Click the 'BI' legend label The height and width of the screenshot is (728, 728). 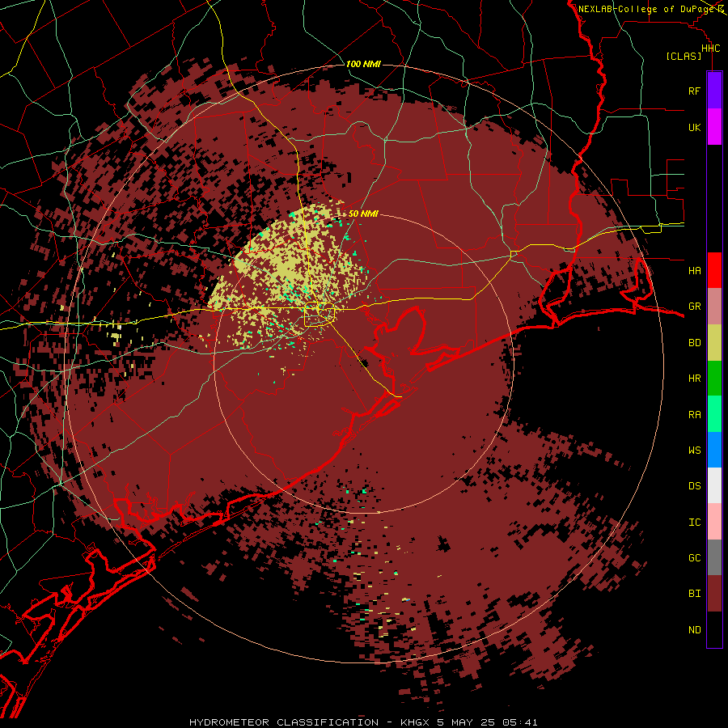point(694,594)
